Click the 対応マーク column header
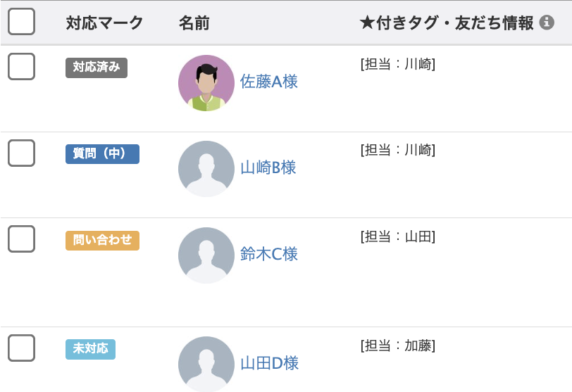 click(x=104, y=23)
